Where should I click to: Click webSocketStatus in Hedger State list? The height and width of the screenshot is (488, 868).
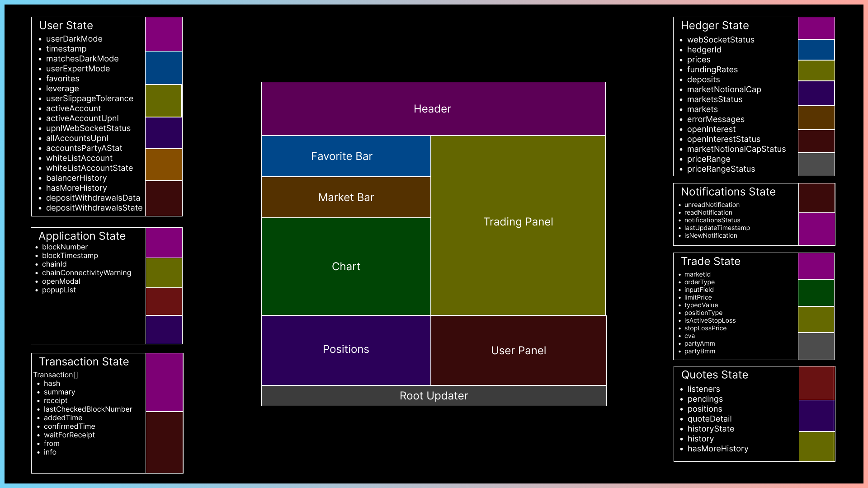pyautogui.click(x=721, y=40)
